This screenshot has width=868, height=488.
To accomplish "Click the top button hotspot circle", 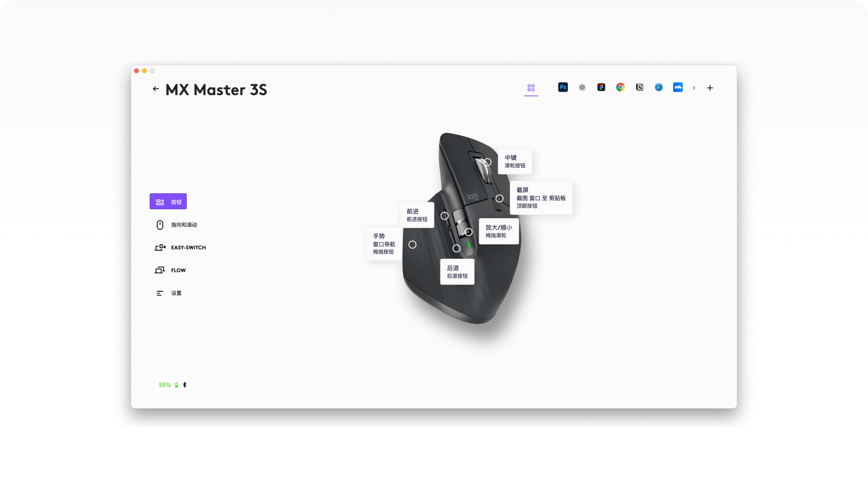I will [500, 198].
